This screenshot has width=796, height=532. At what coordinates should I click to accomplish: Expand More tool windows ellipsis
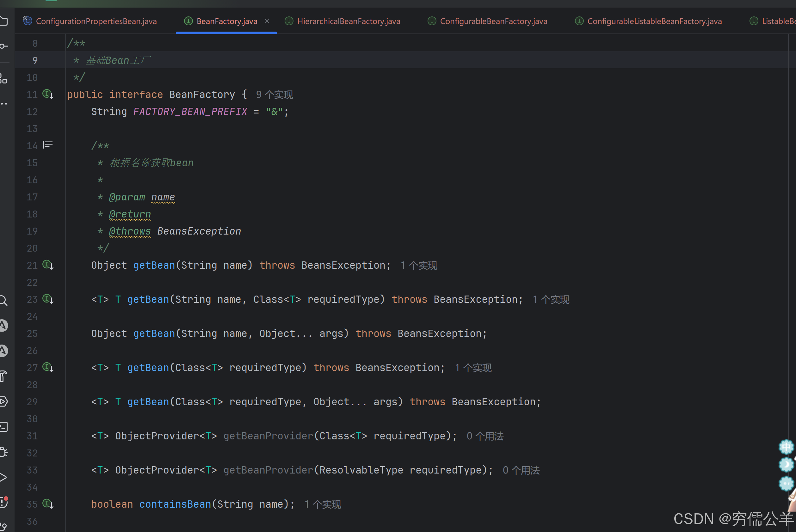[3, 103]
